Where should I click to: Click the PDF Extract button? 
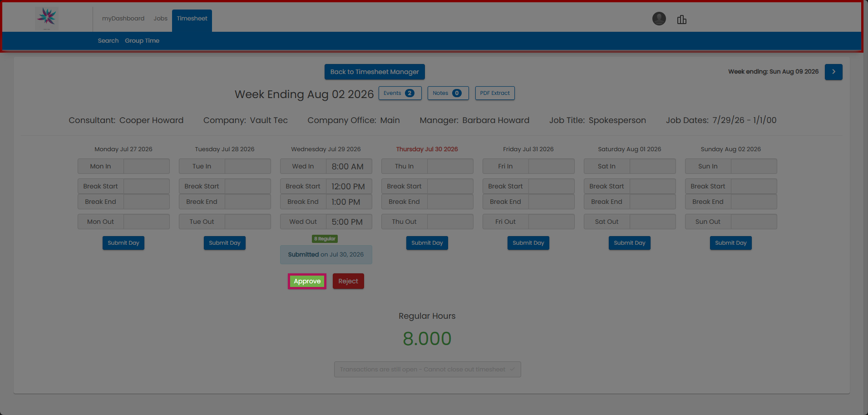pyautogui.click(x=495, y=93)
